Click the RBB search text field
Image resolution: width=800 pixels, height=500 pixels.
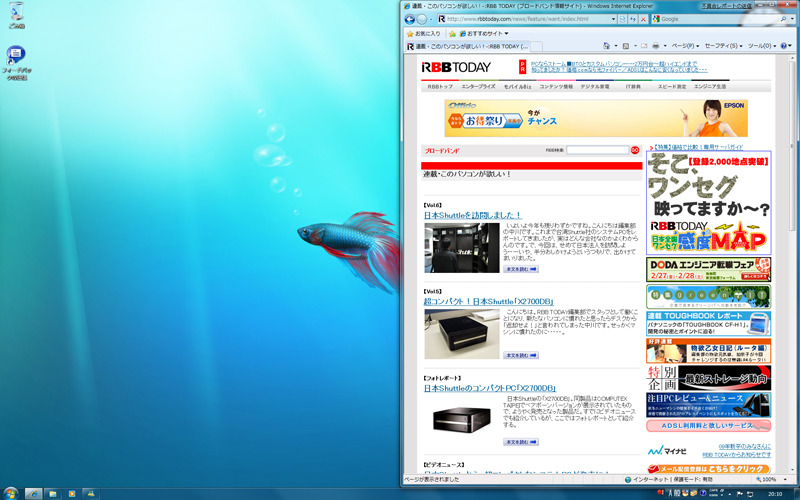[x=597, y=151]
